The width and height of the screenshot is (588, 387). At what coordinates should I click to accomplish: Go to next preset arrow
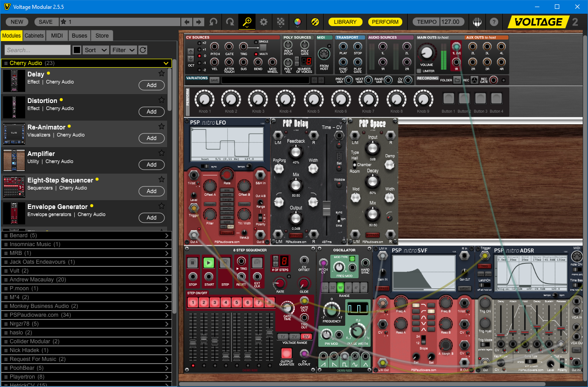click(199, 22)
